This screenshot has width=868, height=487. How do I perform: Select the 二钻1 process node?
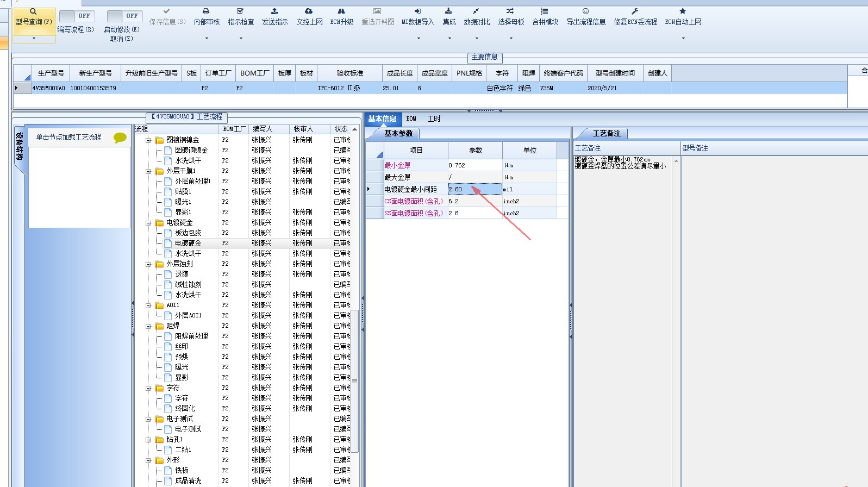[x=183, y=449]
